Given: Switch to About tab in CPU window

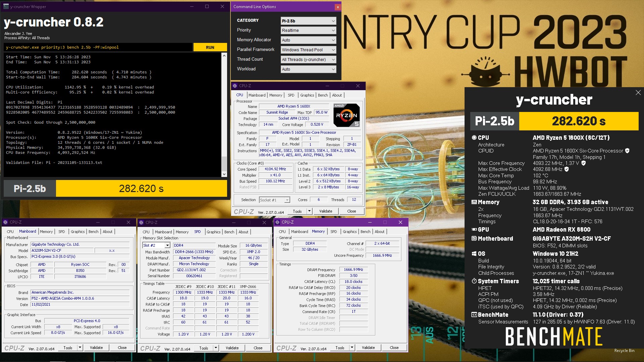Looking at the screenshot, I should 337,95.
